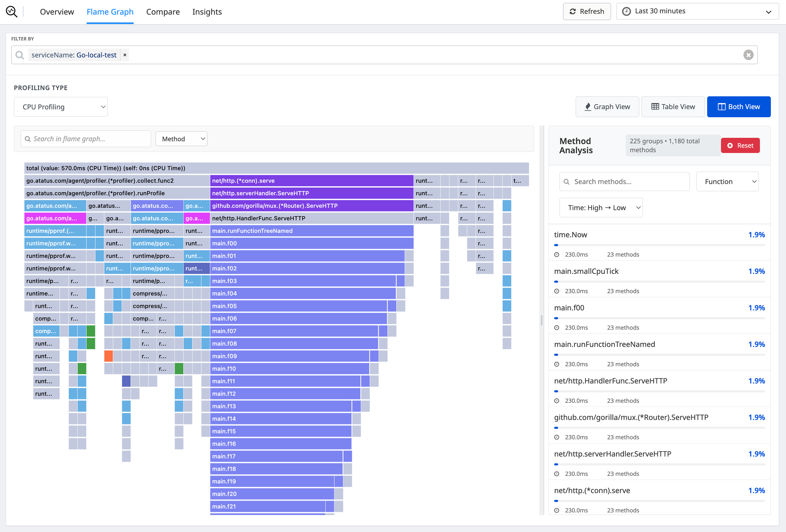Remove the serviceName Go-local-test filter tag
This screenshot has height=532, width=786.
tap(125, 55)
